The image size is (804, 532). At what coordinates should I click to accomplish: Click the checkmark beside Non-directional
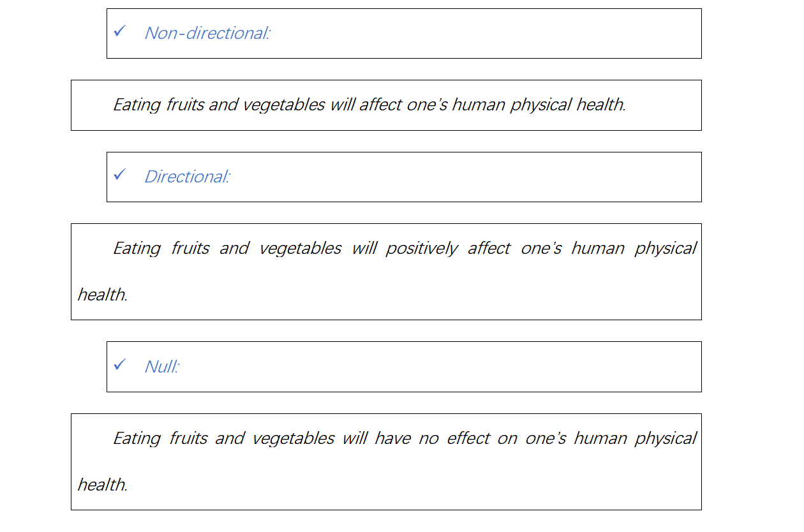119,31
